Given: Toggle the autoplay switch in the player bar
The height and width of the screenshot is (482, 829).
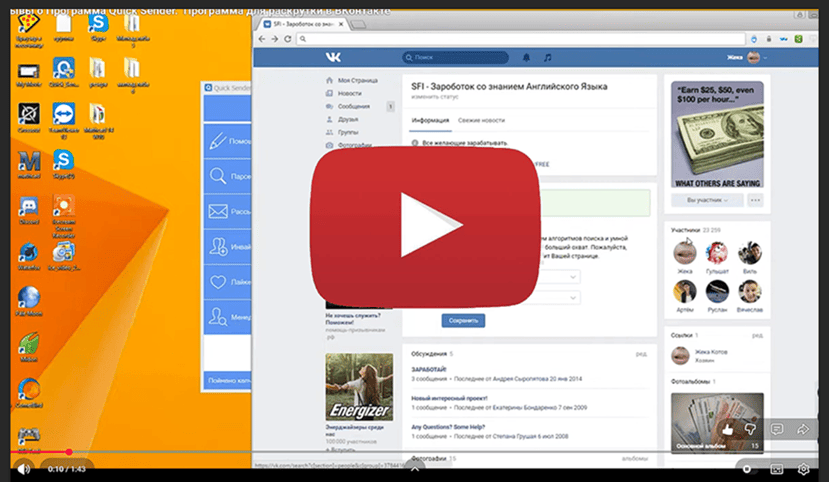Looking at the screenshot, I should tap(747, 469).
